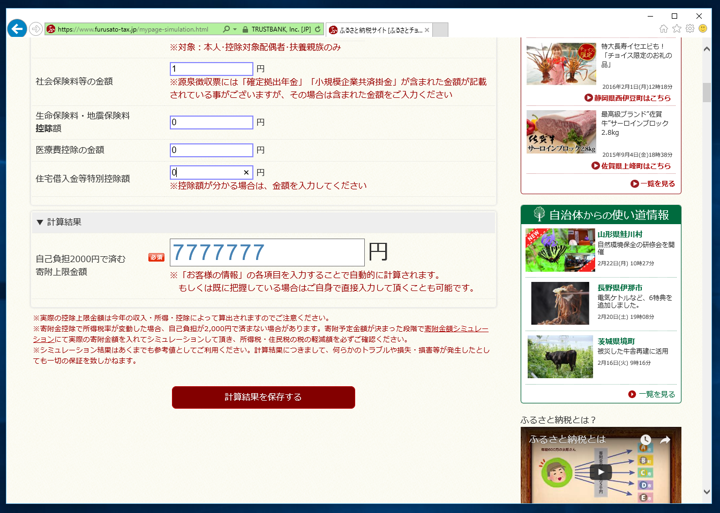The image size is (720, 513).
Task: Open the browser home icon
Action: click(x=664, y=28)
